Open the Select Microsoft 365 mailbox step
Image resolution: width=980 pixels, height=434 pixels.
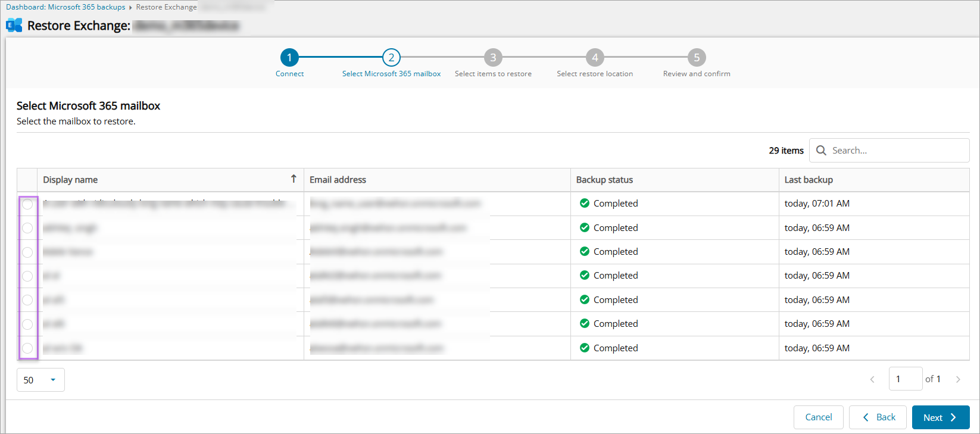point(391,58)
